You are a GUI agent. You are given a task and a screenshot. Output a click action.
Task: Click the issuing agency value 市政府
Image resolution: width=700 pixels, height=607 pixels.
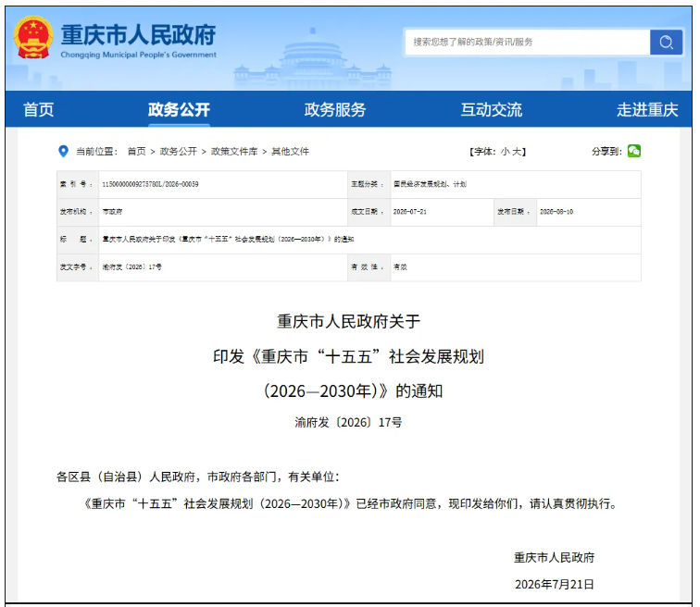coord(113,212)
